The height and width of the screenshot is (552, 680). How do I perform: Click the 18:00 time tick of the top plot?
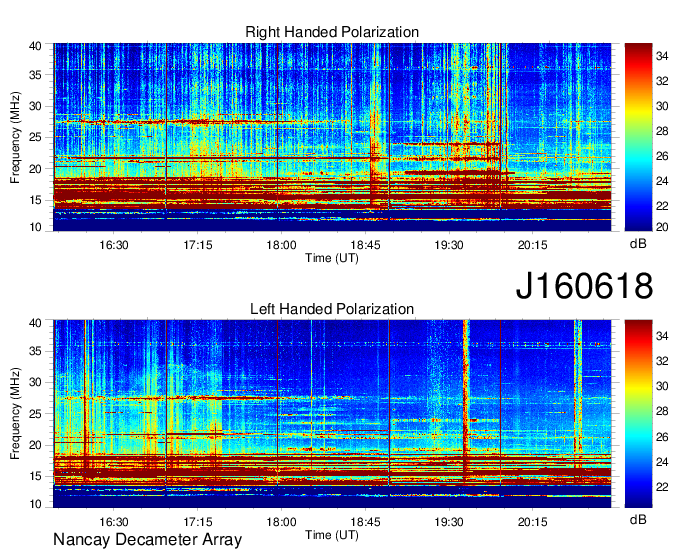pyautogui.click(x=281, y=245)
